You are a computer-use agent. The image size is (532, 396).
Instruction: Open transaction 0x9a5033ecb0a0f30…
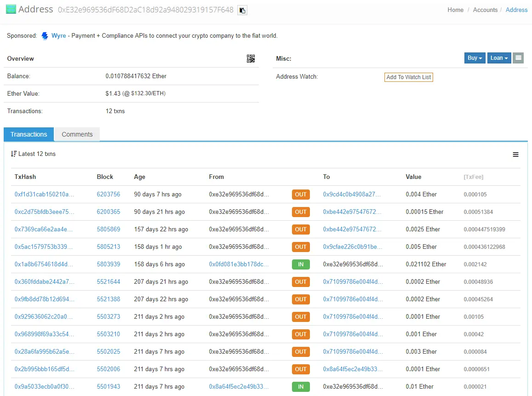(x=44, y=386)
